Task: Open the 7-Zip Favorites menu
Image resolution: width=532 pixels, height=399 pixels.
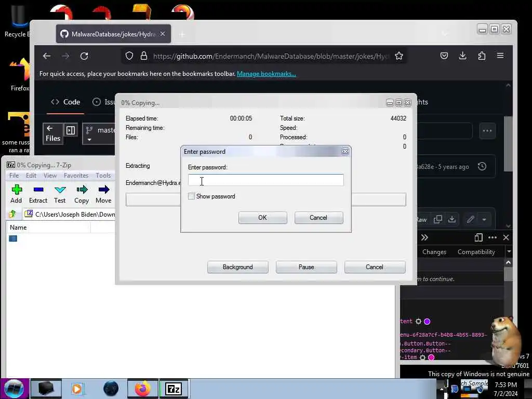Action: (76, 176)
